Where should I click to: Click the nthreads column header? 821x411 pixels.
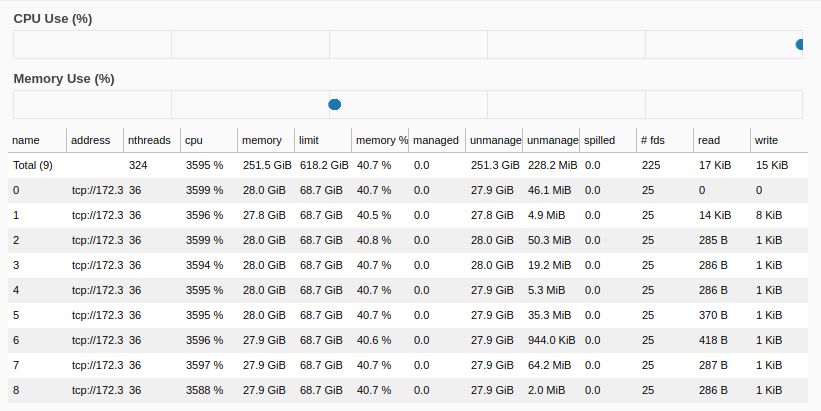coord(149,140)
